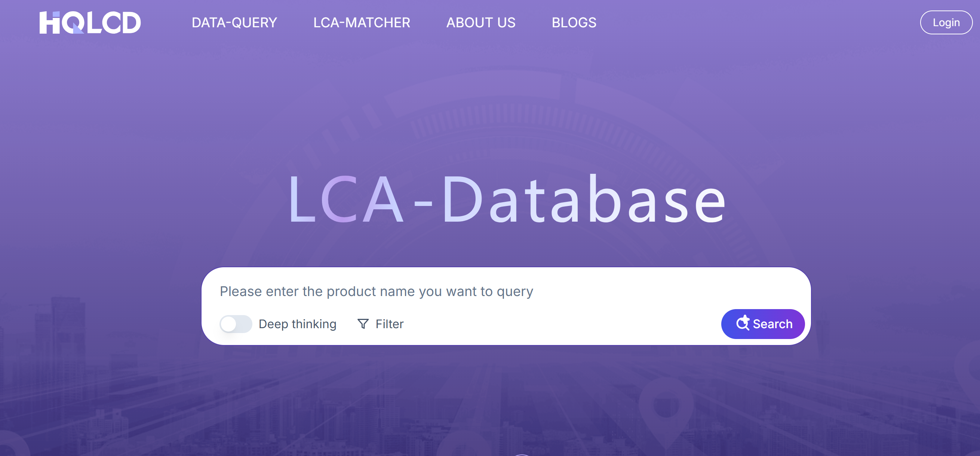Viewport: 980px width, 456px height.
Task: Open the DATA-QUERY menu
Action: 234,23
